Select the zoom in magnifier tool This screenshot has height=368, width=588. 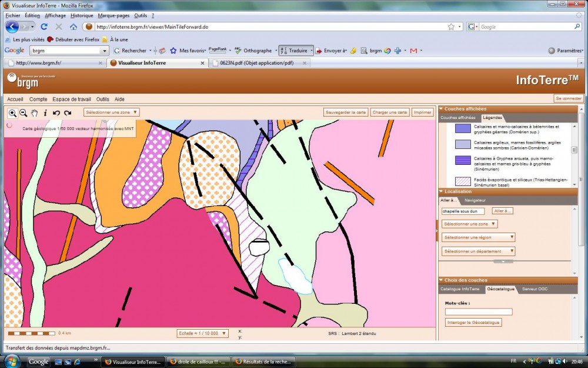(x=12, y=112)
